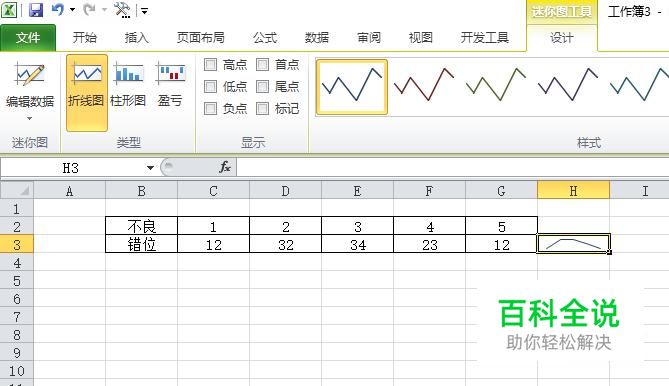The height and width of the screenshot is (386, 669).
Task: Open the 数据 ribbon tab
Action: coord(317,38)
